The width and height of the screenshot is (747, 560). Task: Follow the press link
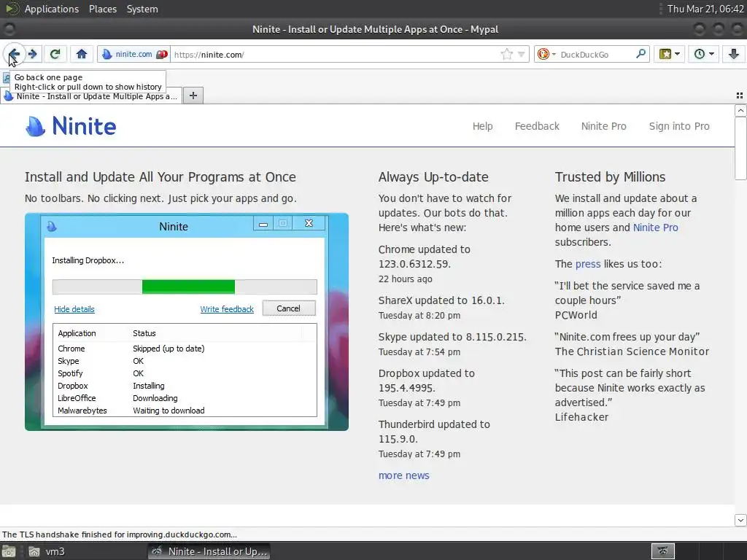click(588, 264)
